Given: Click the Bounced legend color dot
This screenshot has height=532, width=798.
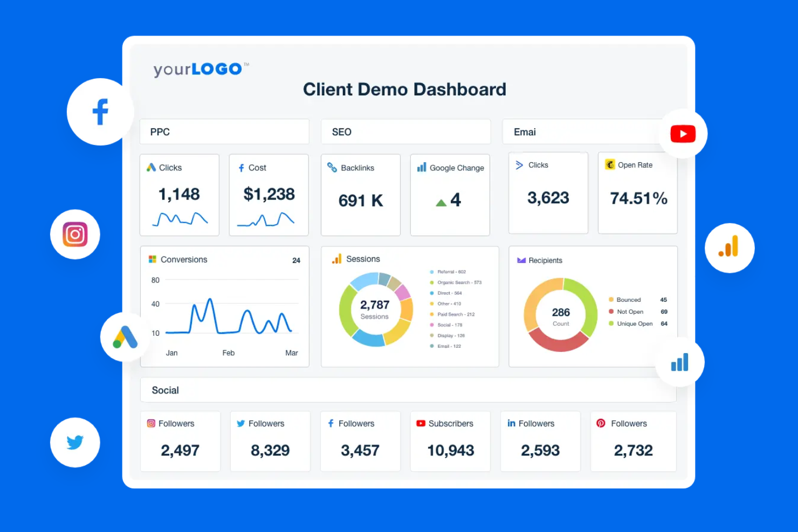Looking at the screenshot, I should [611, 300].
